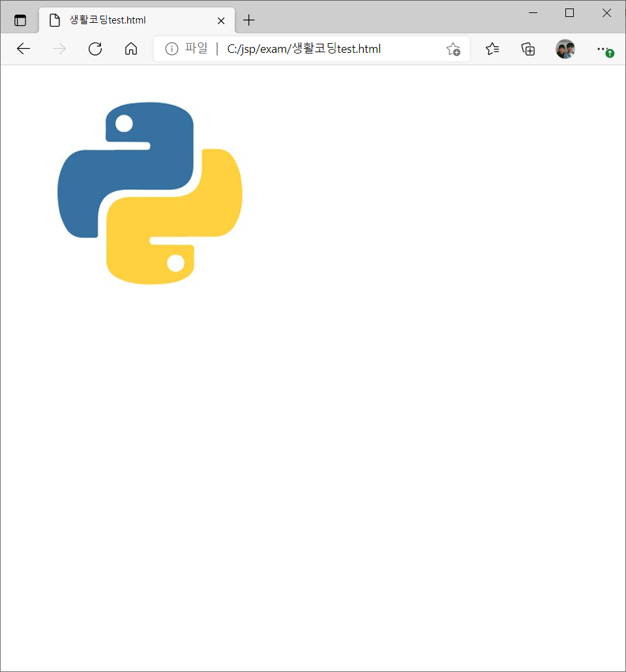This screenshot has height=672, width=626.
Task: Open the Collections panel
Action: click(528, 49)
